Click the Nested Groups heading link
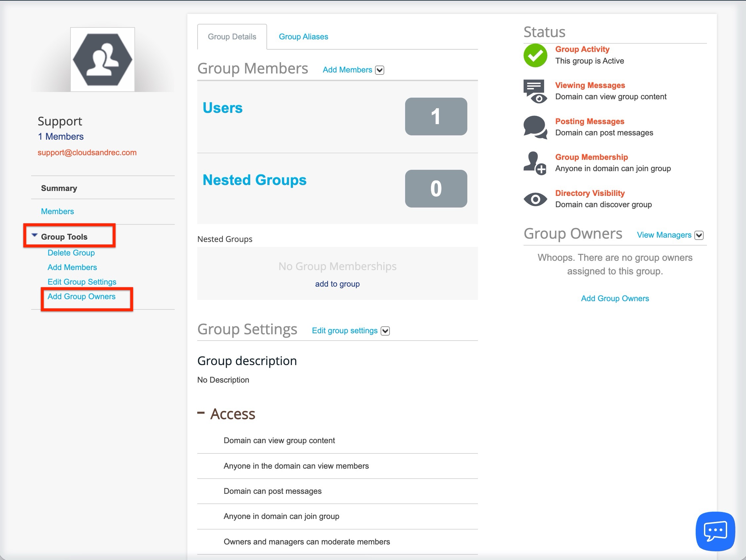The image size is (746, 560). (x=255, y=180)
